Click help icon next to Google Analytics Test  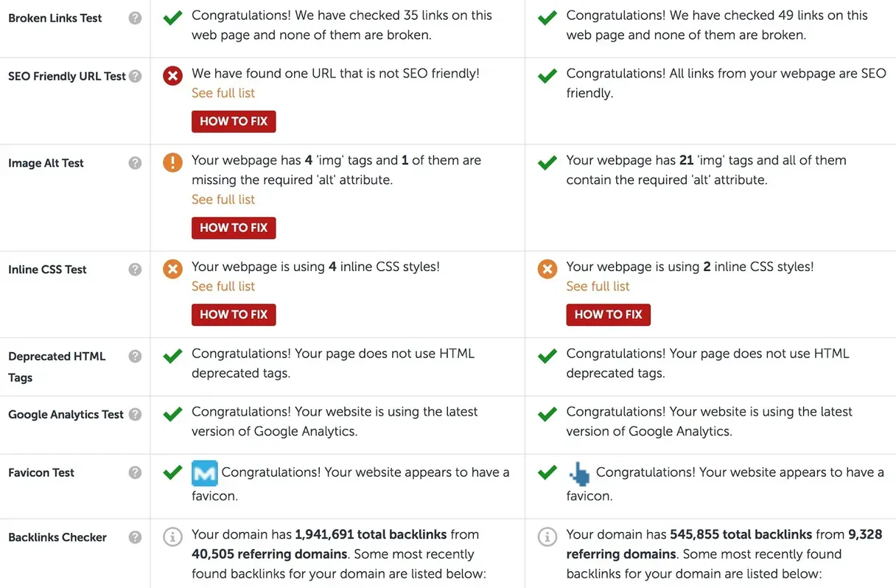click(135, 414)
